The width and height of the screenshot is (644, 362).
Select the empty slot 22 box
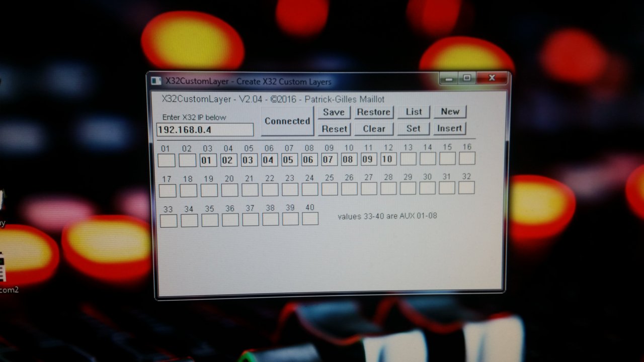(270, 190)
